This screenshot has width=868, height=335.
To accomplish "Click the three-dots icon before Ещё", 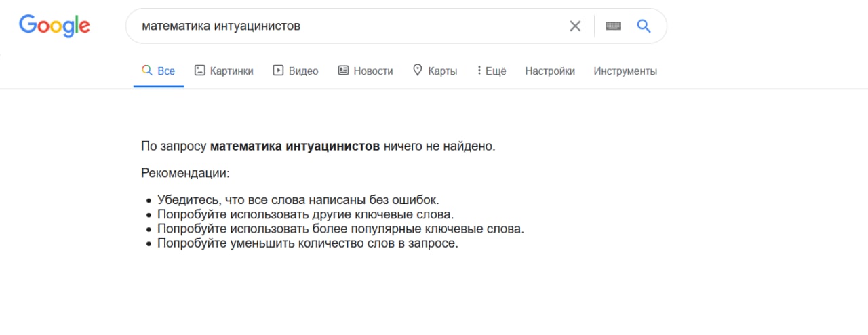I will (479, 71).
